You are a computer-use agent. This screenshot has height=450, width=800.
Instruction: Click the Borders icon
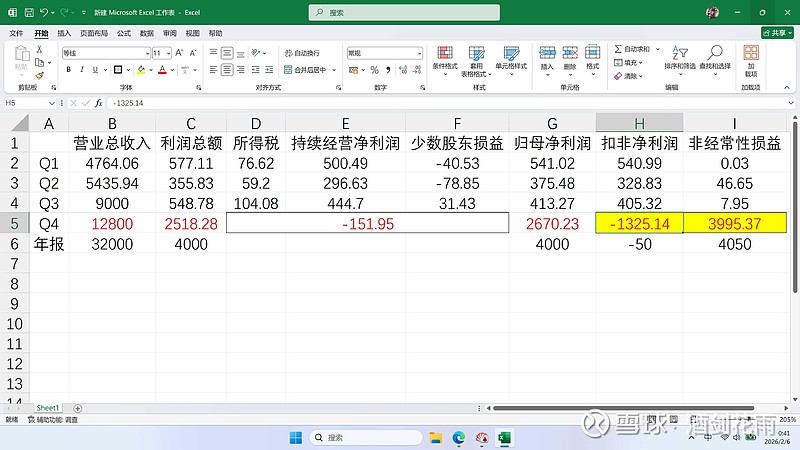pyautogui.click(x=118, y=69)
